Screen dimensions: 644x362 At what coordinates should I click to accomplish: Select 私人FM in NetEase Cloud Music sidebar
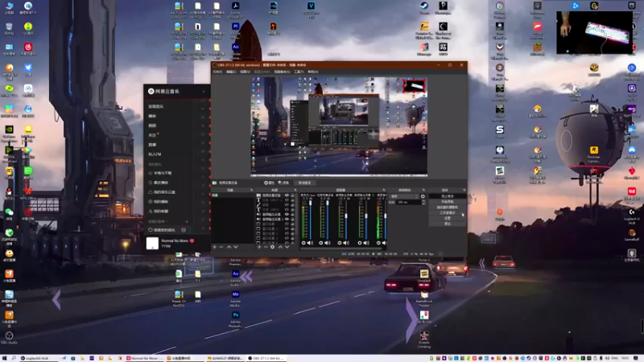tap(155, 154)
